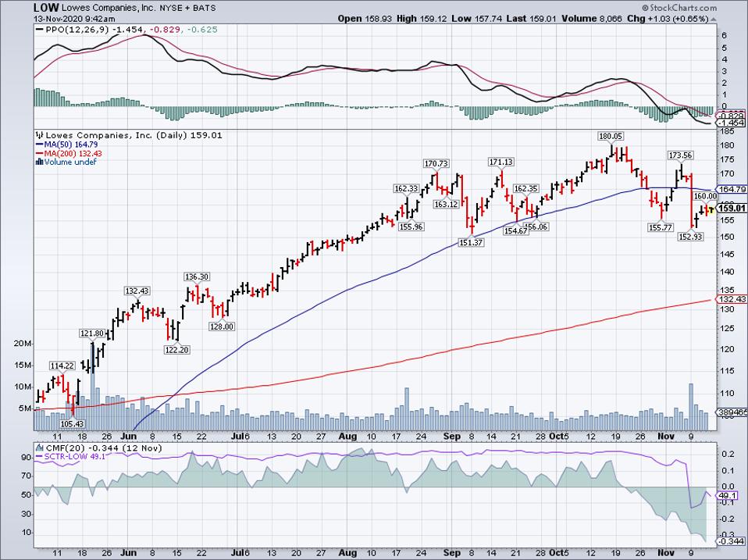Click the red MA(200) line swatch
Viewport: 748px width, 560px height.
(x=38, y=153)
